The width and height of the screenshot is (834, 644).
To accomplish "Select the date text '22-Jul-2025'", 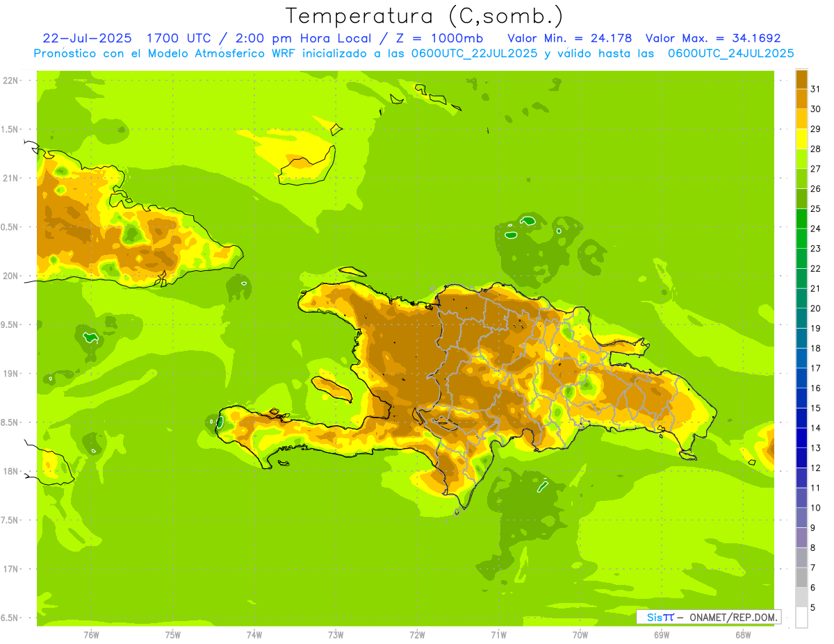I will [x=88, y=38].
